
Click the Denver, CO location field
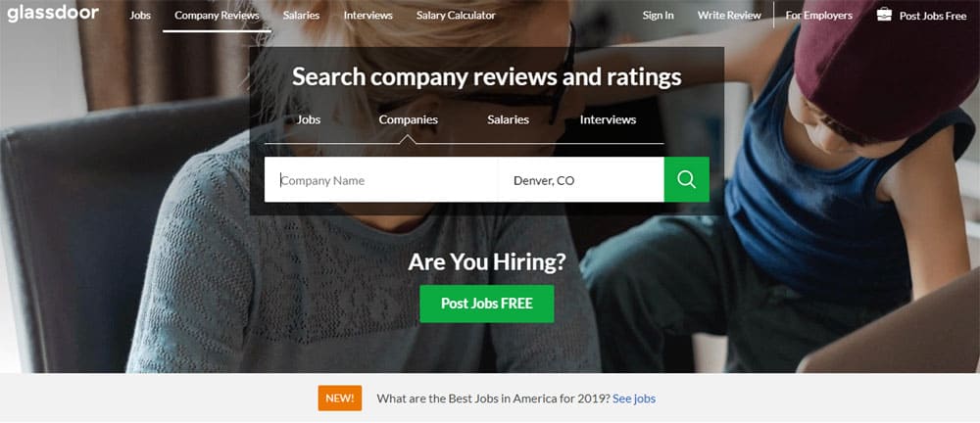point(581,179)
